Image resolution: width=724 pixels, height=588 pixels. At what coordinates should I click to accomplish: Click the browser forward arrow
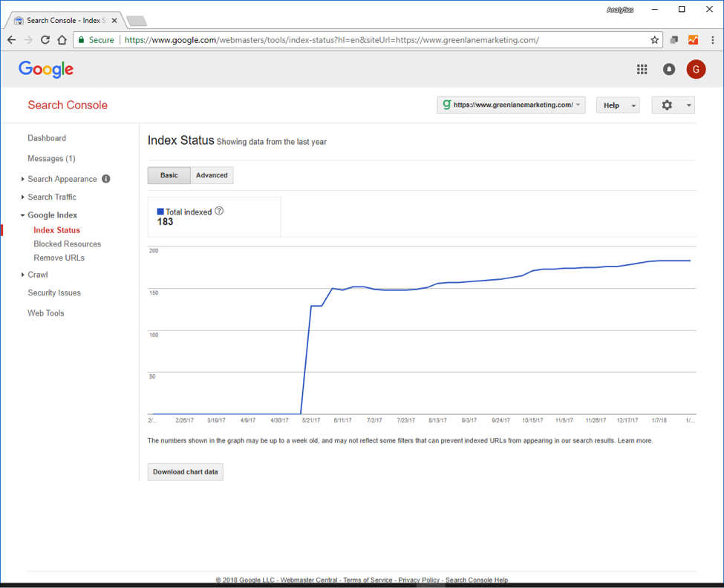pos(28,40)
